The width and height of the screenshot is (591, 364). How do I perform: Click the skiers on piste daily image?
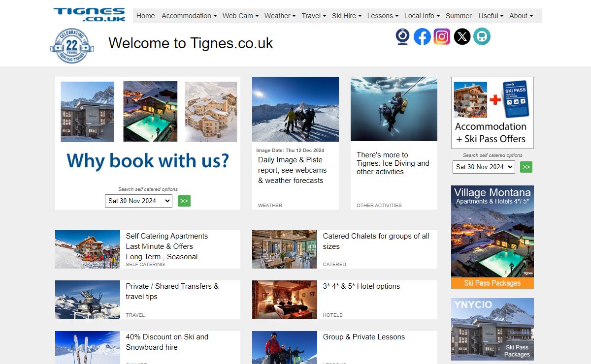pos(295,109)
